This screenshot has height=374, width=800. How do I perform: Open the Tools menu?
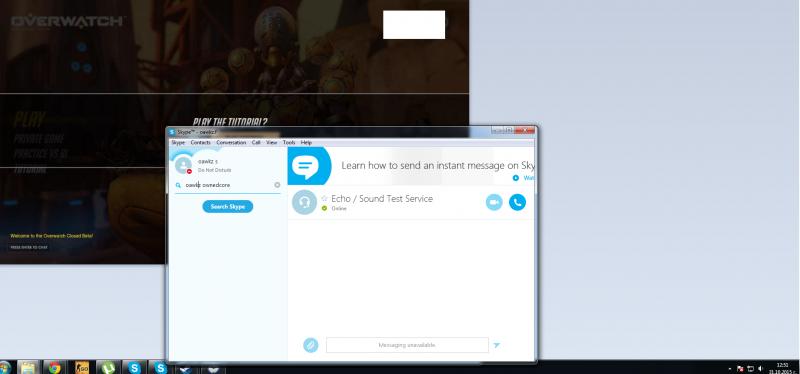289,143
